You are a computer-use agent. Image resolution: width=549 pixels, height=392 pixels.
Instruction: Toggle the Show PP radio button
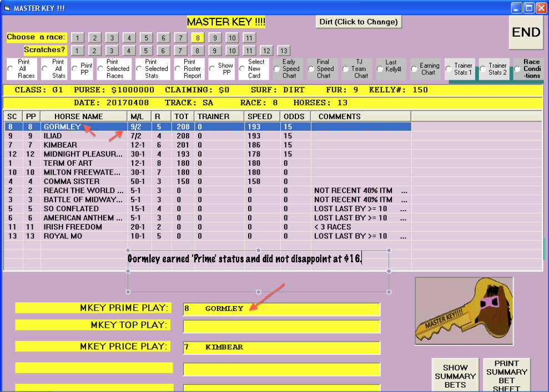[x=212, y=69]
